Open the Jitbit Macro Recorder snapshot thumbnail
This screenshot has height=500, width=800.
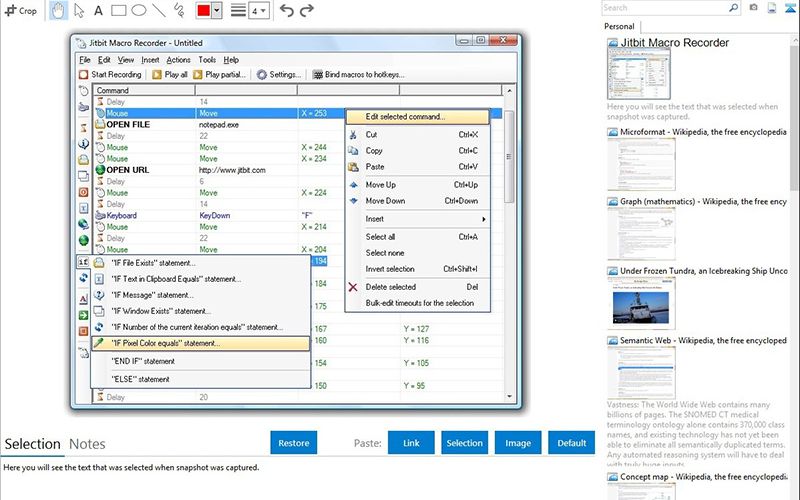639,74
